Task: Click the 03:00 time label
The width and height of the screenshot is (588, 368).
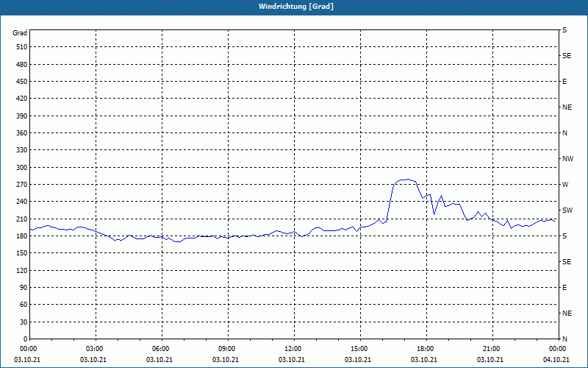Action: click(96, 349)
